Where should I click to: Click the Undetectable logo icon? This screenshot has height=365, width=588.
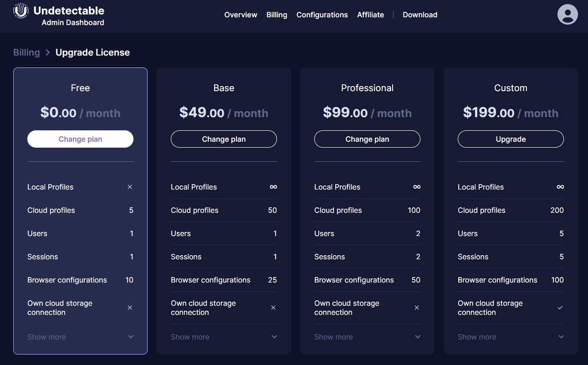click(21, 10)
